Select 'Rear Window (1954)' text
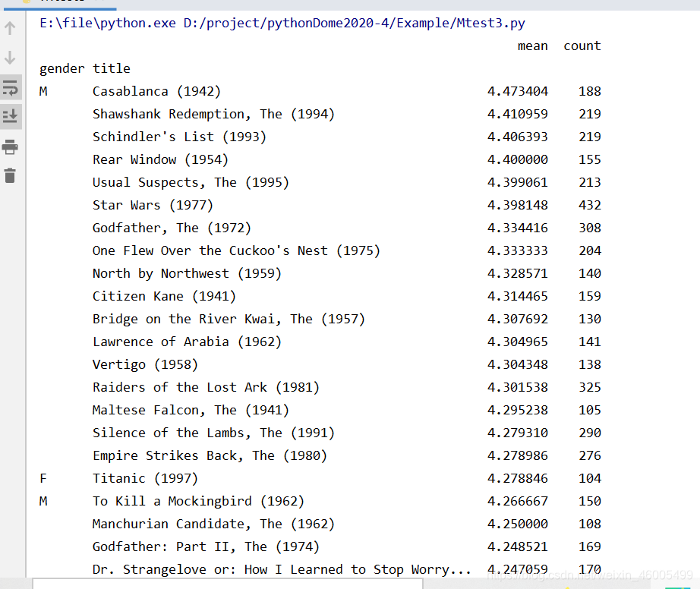This screenshot has width=700, height=589. point(161,159)
